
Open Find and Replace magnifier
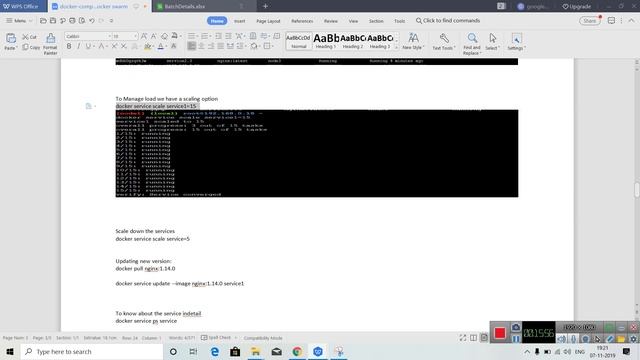472,38
